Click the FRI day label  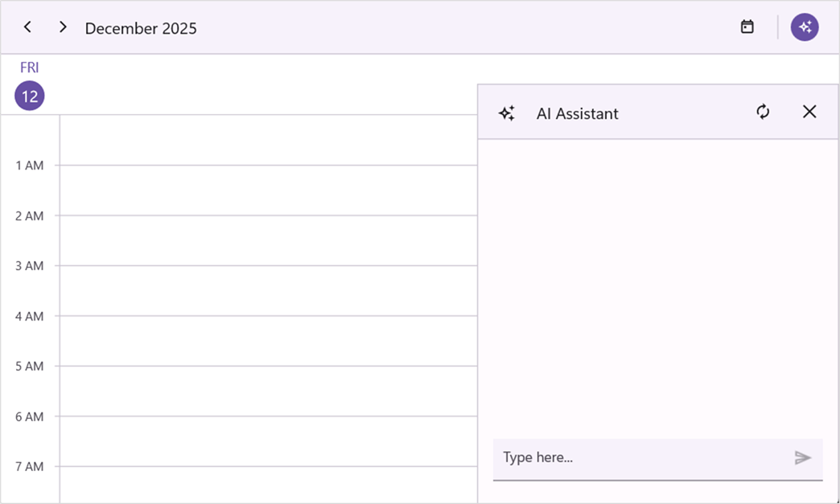click(30, 68)
